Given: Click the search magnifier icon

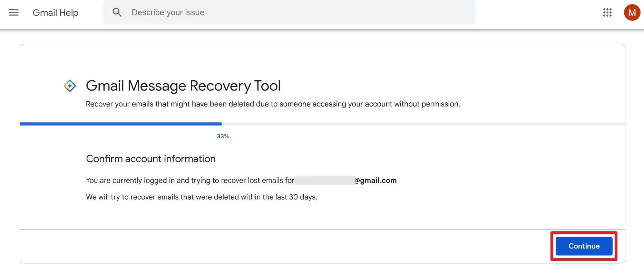Looking at the screenshot, I should (117, 12).
